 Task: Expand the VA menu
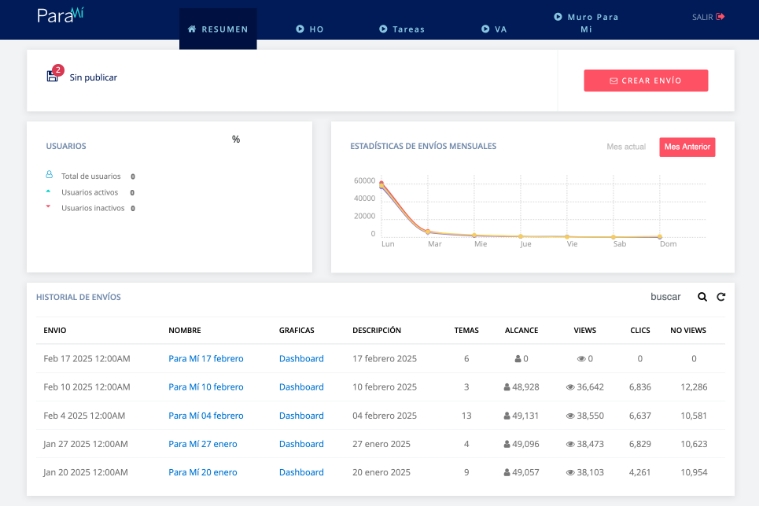[x=494, y=29]
